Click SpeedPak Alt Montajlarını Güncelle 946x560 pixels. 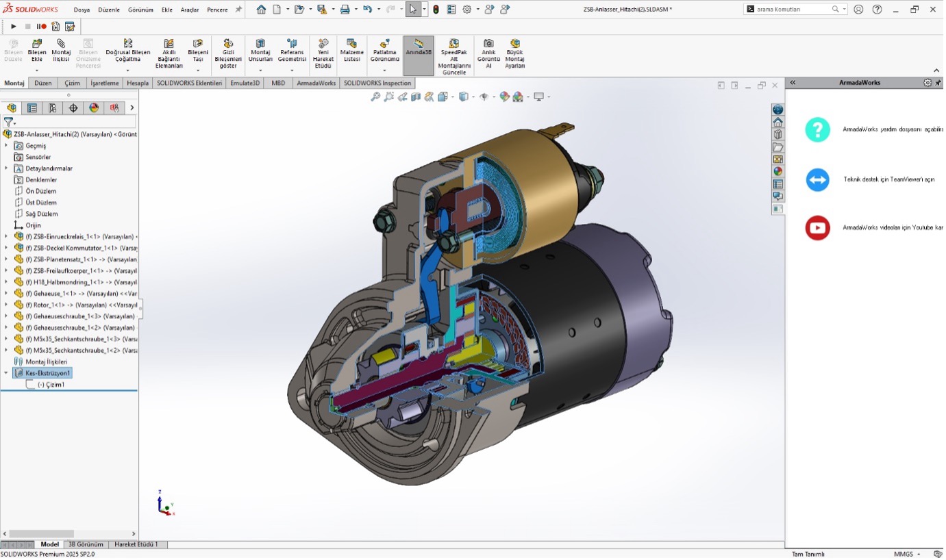[x=453, y=57]
